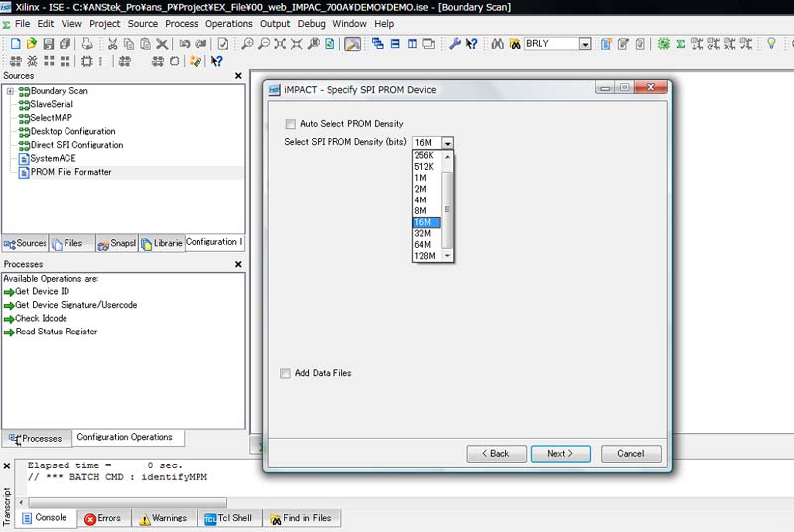Click the Save floppy disk icon
The image size is (794, 532).
click(48, 44)
